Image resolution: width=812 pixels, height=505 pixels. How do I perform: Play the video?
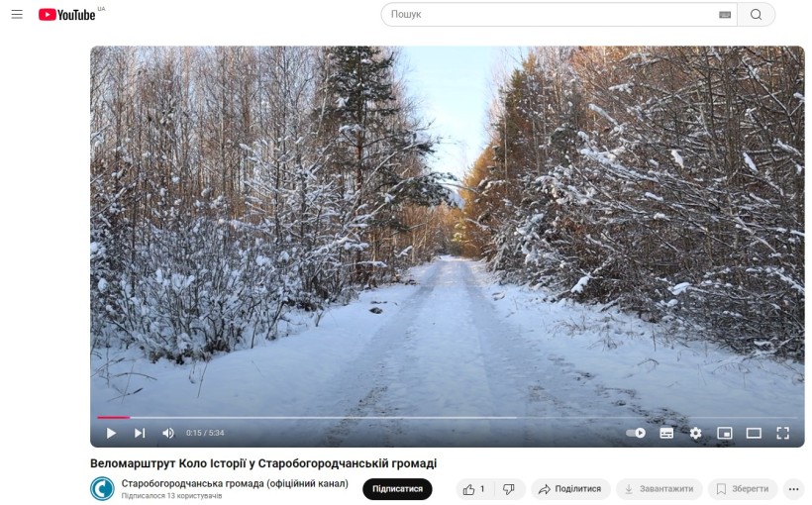pyautogui.click(x=111, y=433)
